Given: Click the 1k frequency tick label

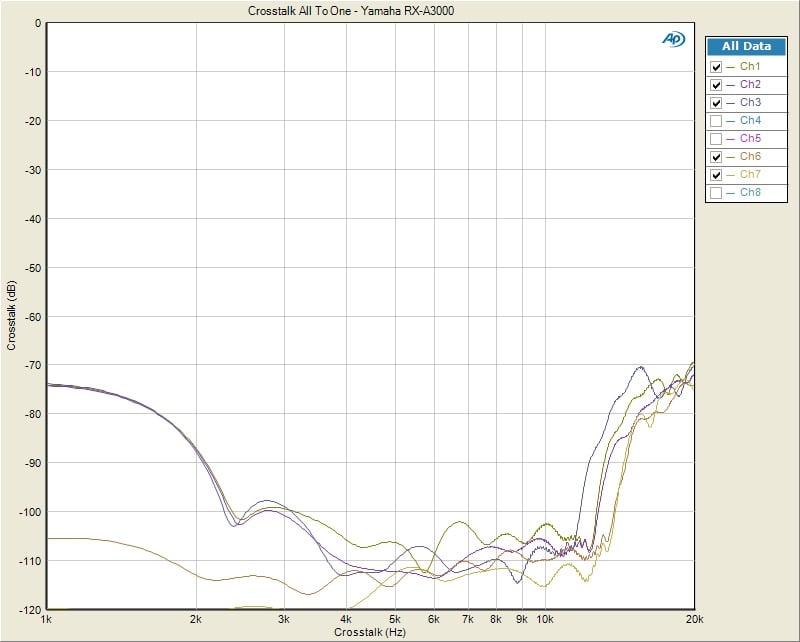Looking at the screenshot, I should tap(46, 620).
